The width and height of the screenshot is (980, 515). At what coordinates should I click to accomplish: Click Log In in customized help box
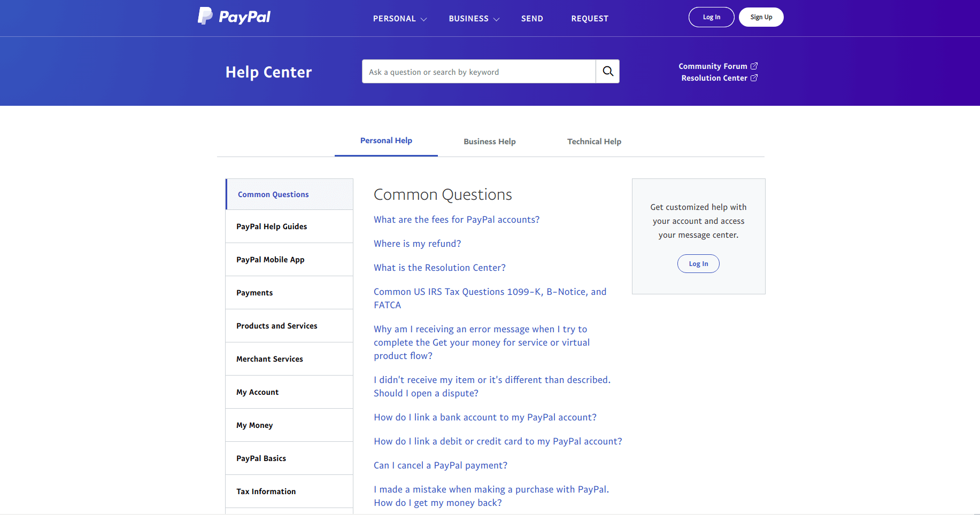tap(698, 264)
